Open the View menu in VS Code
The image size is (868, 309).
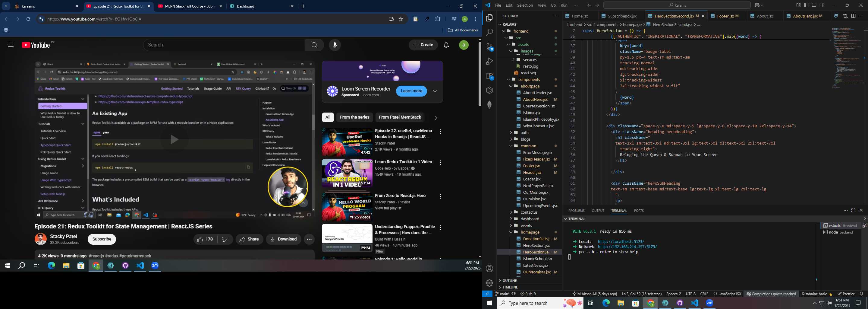542,5
